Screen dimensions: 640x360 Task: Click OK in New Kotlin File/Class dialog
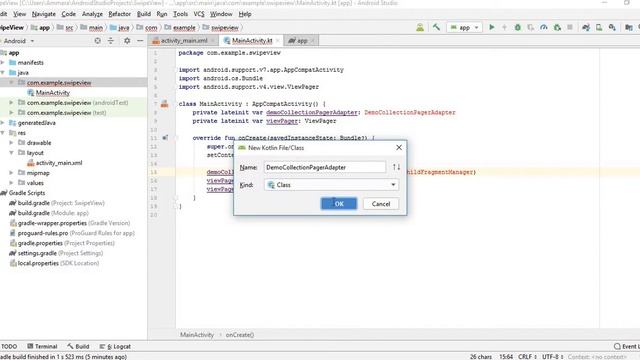339,204
